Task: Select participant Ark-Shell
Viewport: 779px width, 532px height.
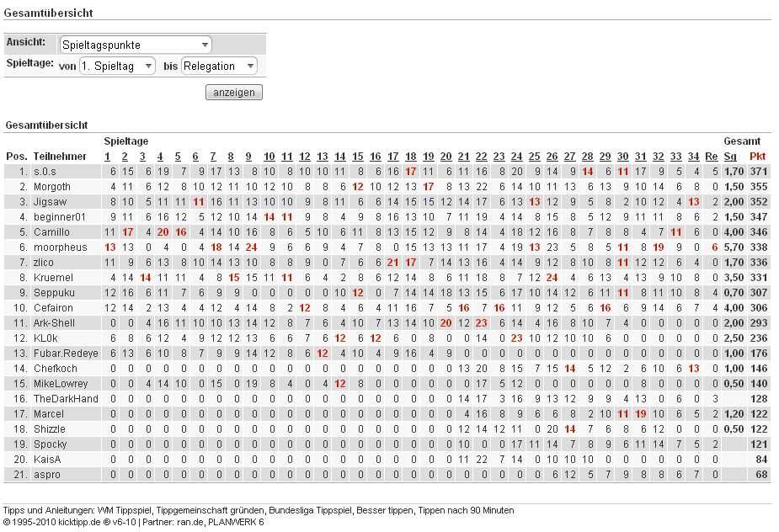Action: (x=54, y=323)
